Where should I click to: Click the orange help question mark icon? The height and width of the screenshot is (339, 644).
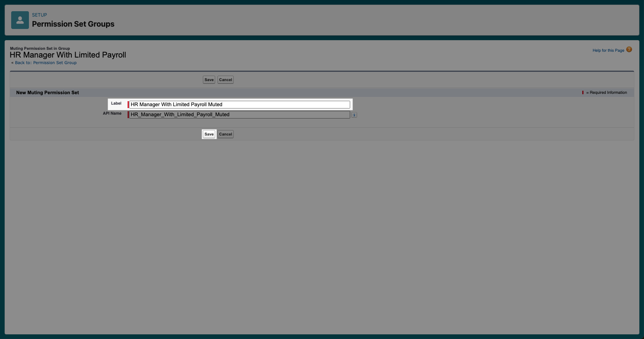[629, 49]
